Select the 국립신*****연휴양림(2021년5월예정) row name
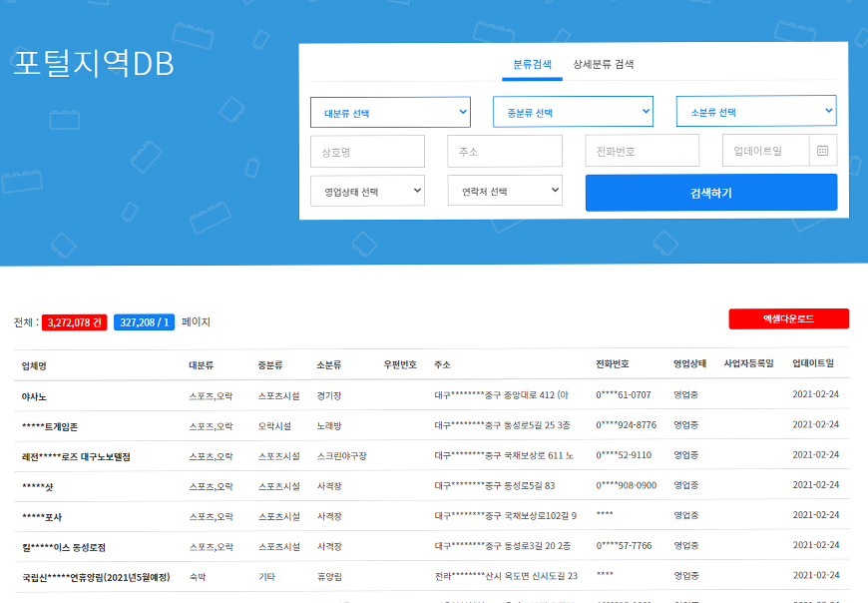Image resolution: width=868 pixels, height=603 pixels. [96, 577]
